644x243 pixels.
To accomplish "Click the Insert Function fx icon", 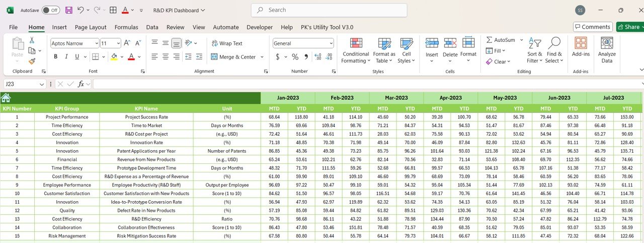I will tap(81, 84).
